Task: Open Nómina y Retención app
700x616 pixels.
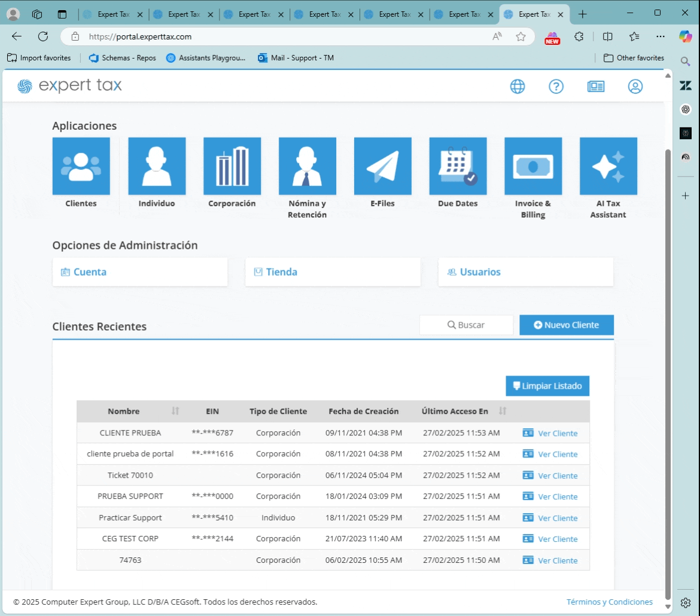Action: pyautogui.click(x=307, y=166)
